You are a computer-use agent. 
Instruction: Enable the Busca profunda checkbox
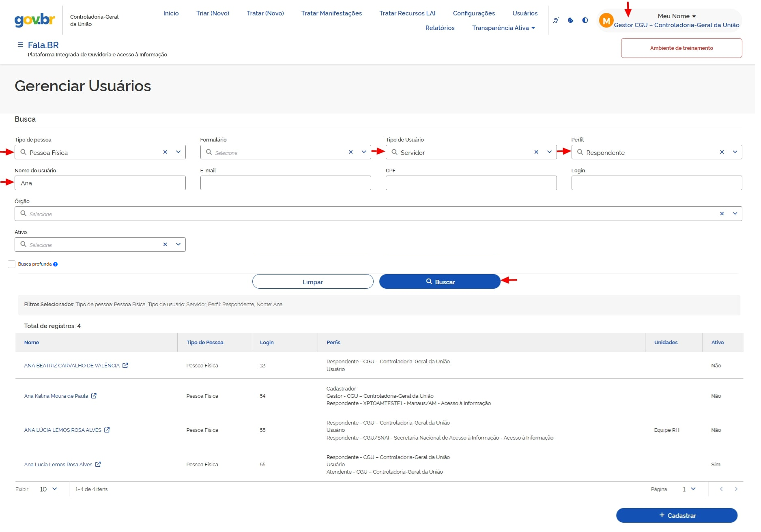click(x=12, y=264)
